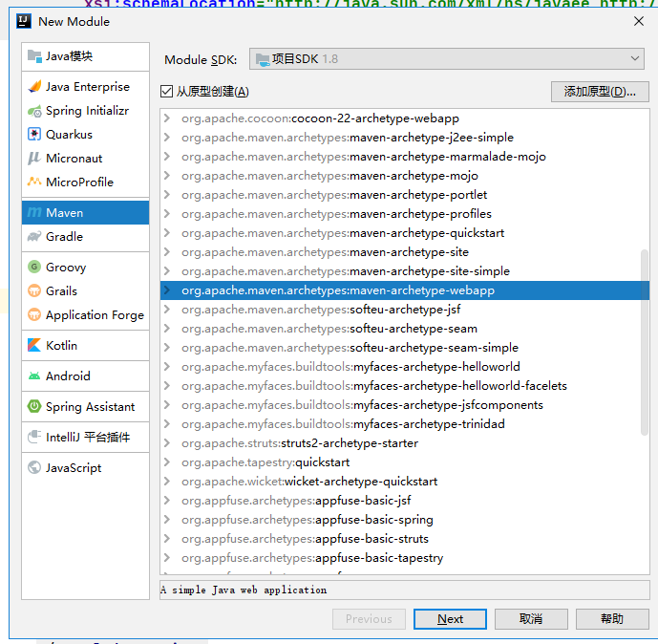
Task: Open the Module SDK dropdown
Action: pyautogui.click(x=447, y=59)
